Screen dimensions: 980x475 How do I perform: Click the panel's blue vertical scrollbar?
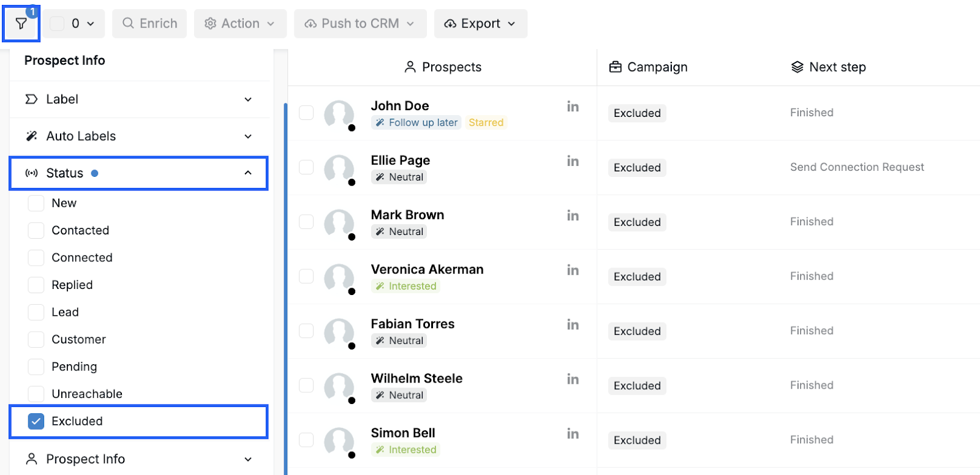pos(285,288)
